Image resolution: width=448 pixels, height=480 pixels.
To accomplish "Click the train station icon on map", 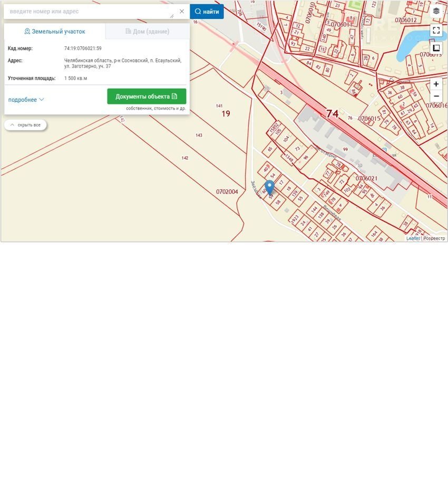I will [x=384, y=150].
